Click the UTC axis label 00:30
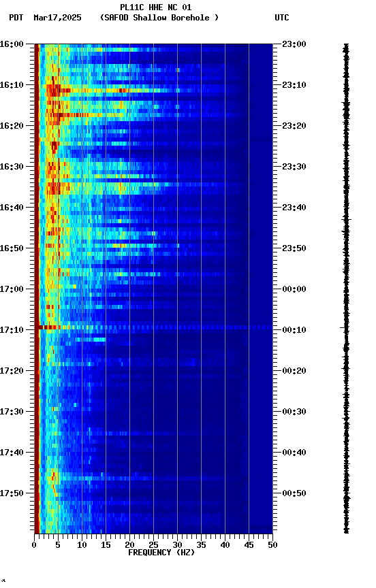The image size is (376, 588). click(294, 412)
